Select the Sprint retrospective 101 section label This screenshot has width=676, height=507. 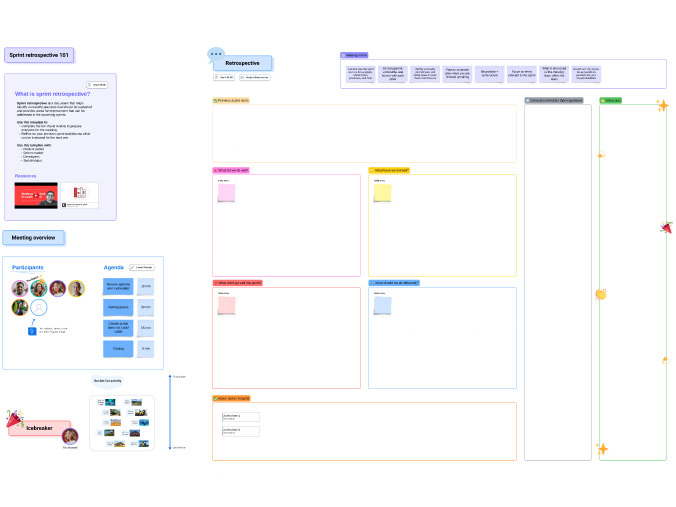[38, 56]
